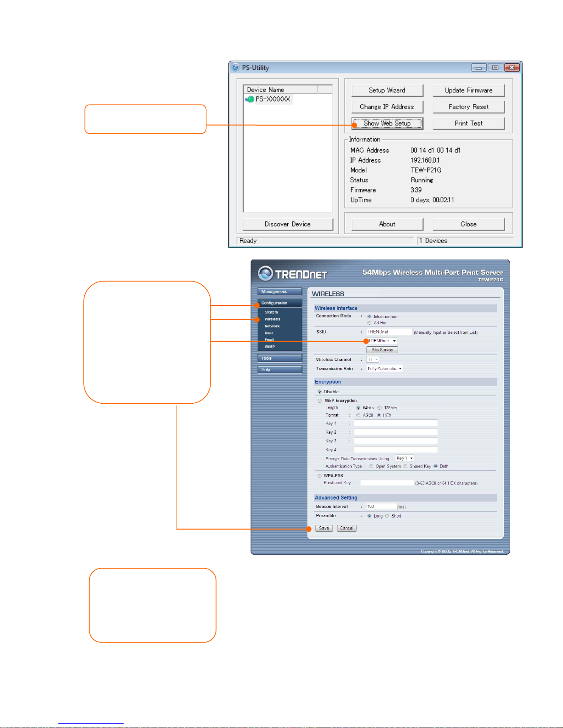Click the TRENDnet logo

tap(293, 274)
